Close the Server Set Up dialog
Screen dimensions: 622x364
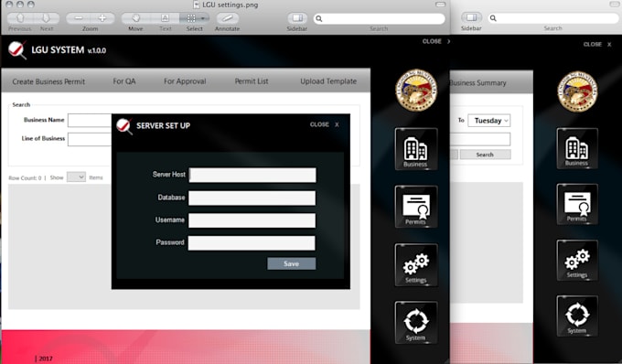click(325, 124)
